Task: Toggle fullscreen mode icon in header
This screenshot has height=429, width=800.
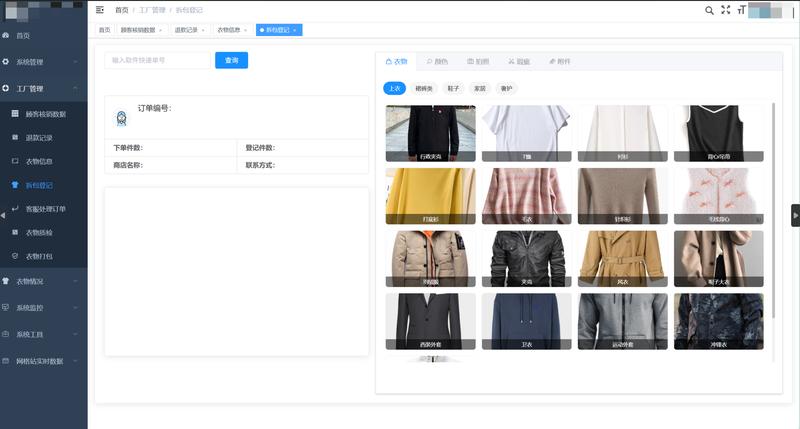Action: 726,10
